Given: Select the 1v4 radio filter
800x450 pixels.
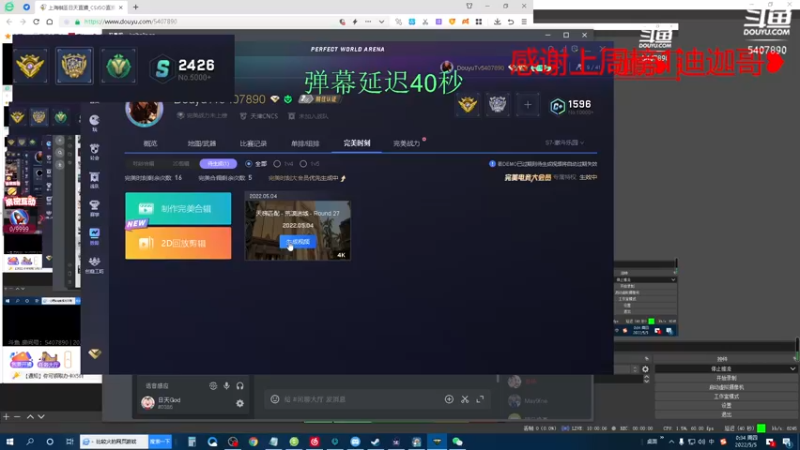Looking at the screenshot, I should tap(277, 164).
